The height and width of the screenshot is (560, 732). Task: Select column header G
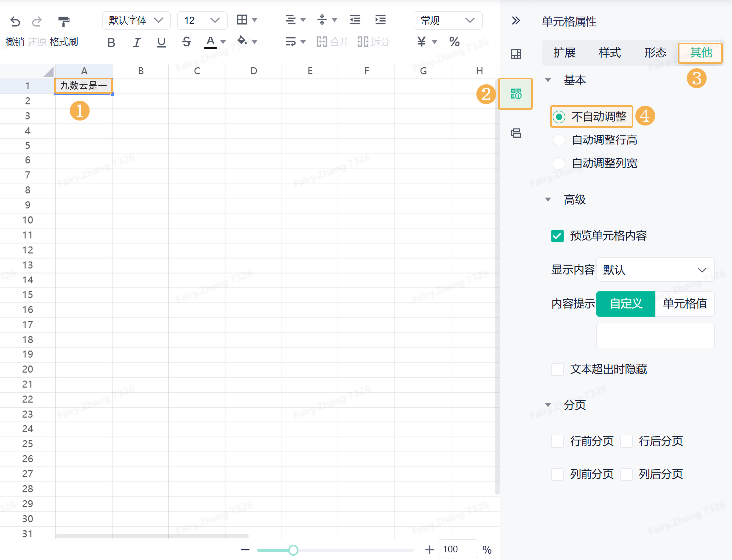pos(423,71)
